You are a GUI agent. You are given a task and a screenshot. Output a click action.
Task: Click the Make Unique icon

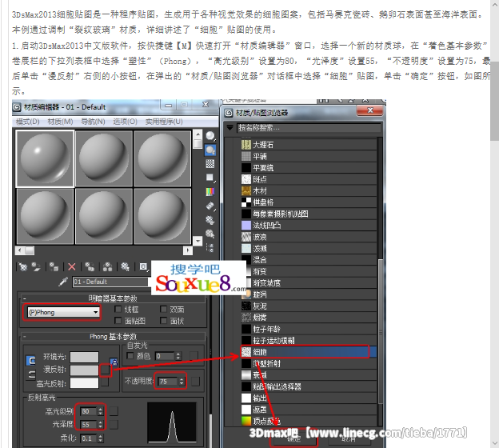pyautogui.click(x=108, y=267)
